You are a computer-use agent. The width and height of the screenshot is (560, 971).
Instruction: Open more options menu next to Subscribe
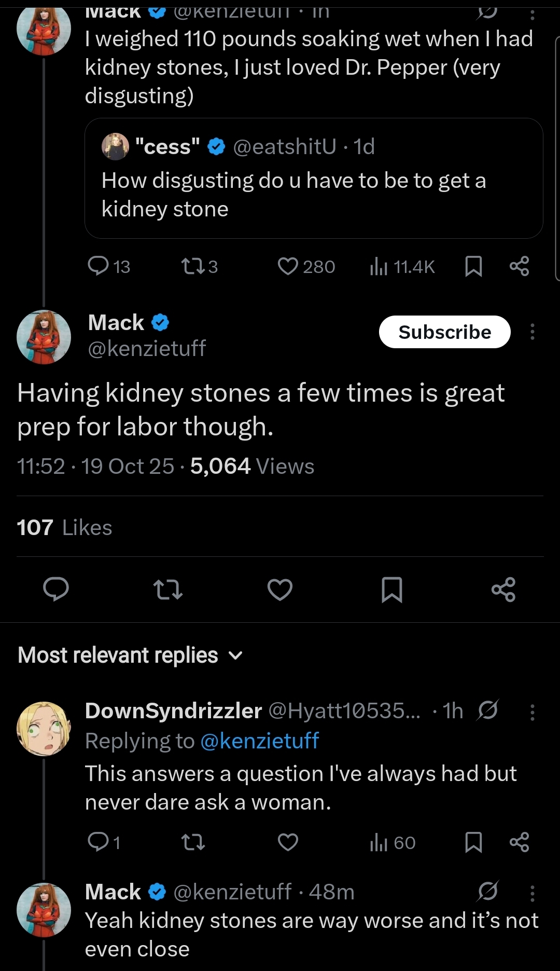pyautogui.click(x=532, y=332)
